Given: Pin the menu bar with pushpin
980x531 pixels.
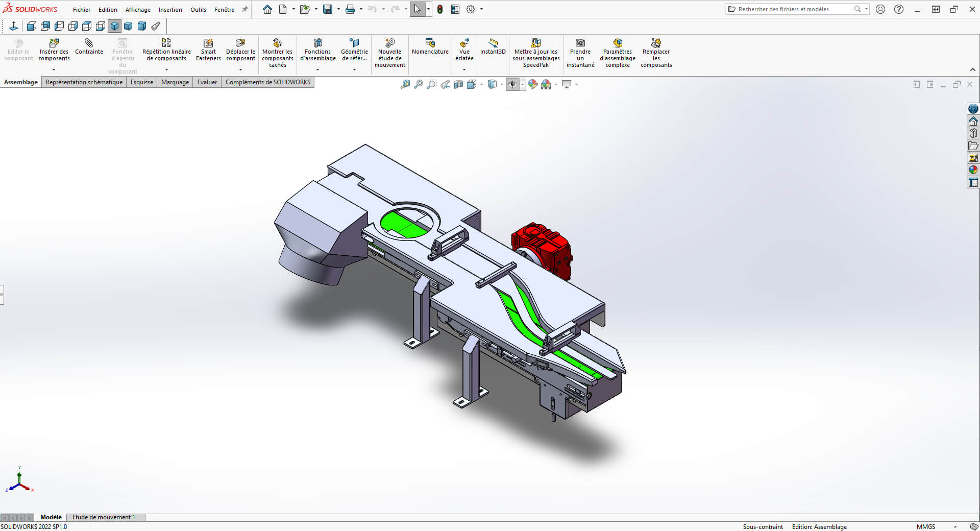Looking at the screenshot, I should [245, 9].
